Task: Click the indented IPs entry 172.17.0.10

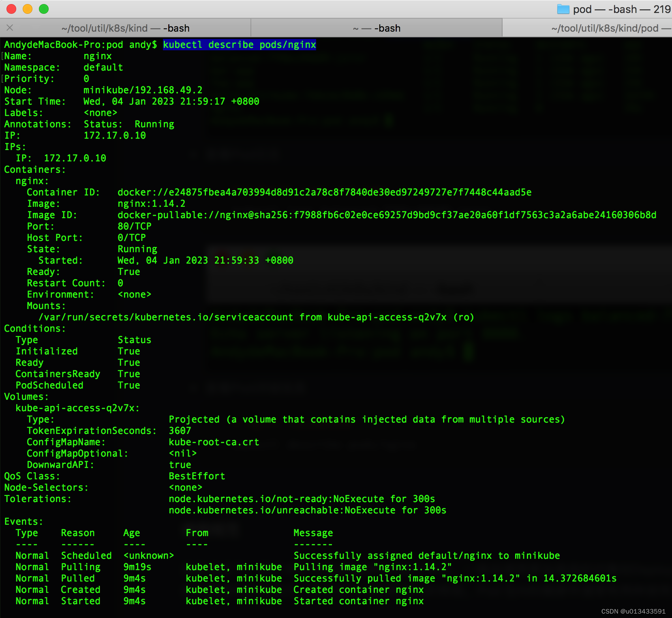Action: coord(75,158)
